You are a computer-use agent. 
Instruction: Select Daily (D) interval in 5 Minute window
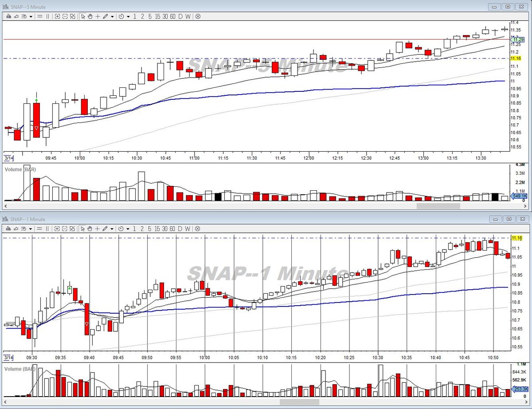tap(180, 16)
